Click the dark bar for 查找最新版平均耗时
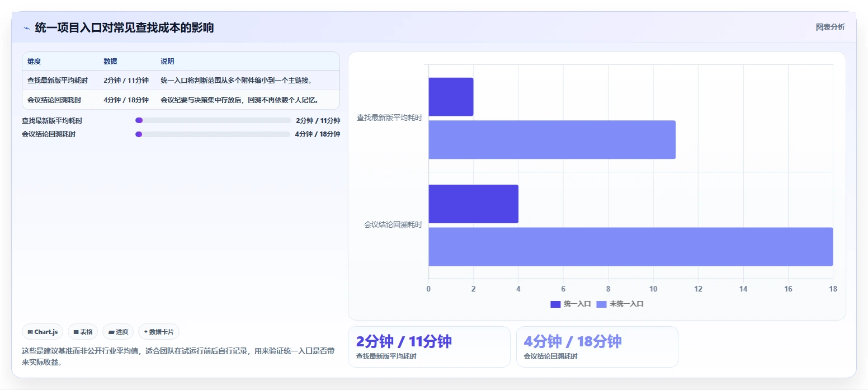The height and width of the screenshot is (390, 868). pos(451,97)
